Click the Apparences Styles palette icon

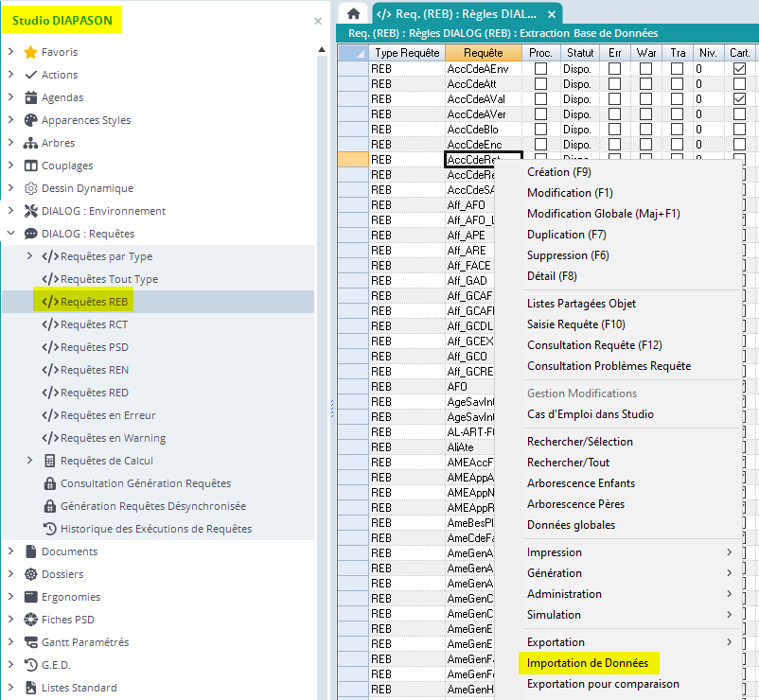click(30, 120)
